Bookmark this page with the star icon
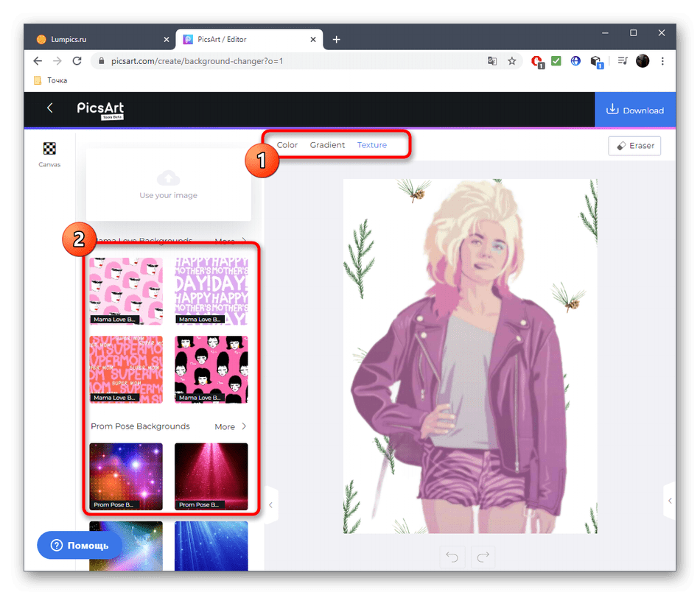Image resolution: width=700 pixels, height=595 pixels. coord(512,61)
